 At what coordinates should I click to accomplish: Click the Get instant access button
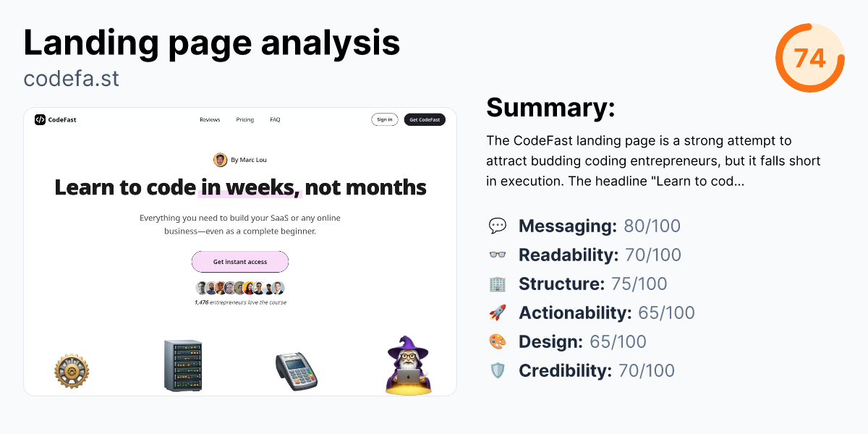click(x=240, y=262)
